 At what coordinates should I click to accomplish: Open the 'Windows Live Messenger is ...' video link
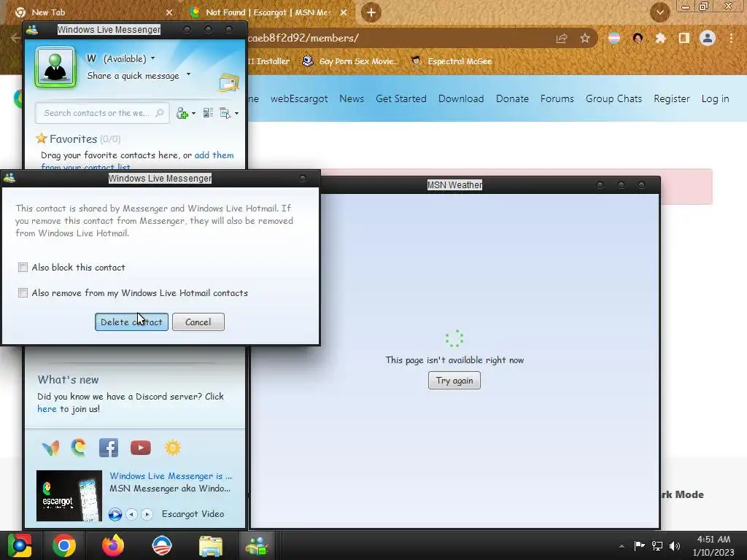[171, 475]
